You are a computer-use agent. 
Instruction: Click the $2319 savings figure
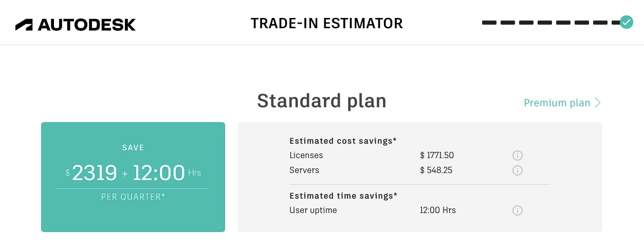95,173
